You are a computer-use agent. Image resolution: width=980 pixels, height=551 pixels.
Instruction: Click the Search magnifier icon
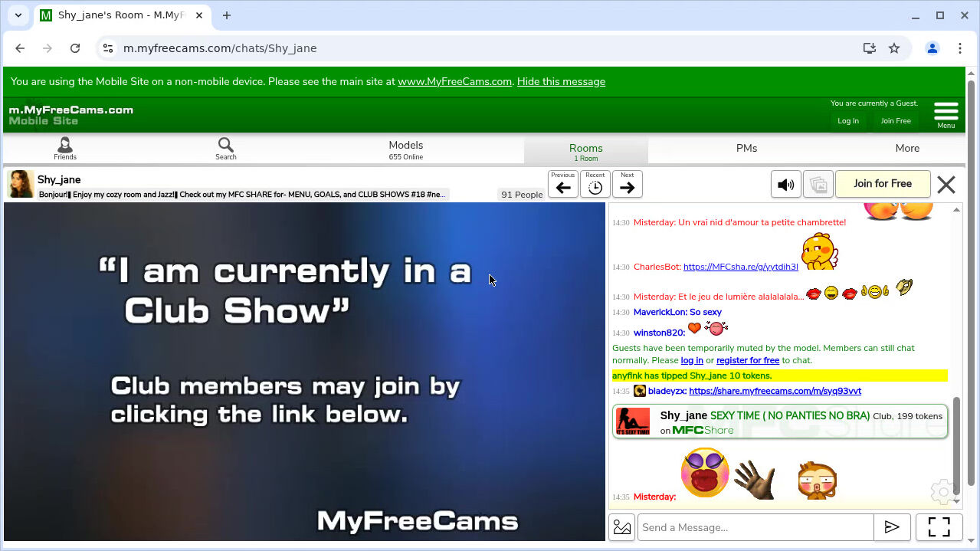click(x=225, y=148)
